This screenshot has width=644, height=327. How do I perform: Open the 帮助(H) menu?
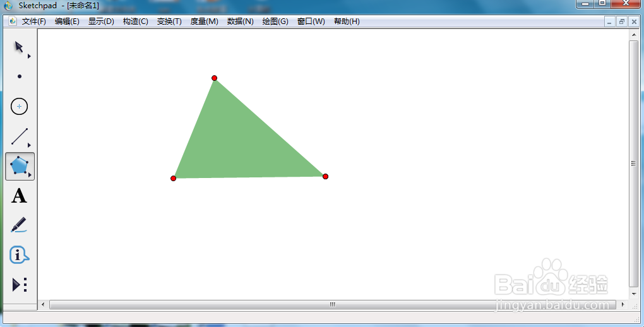point(347,21)
